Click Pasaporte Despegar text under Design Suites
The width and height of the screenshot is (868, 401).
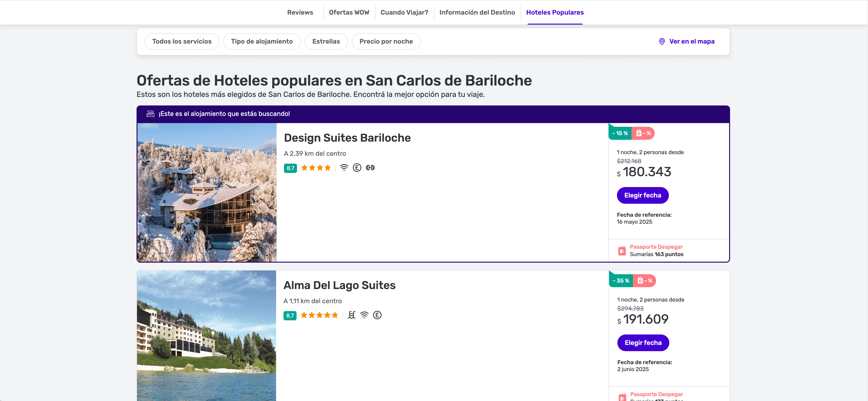[x=656, y=247]
